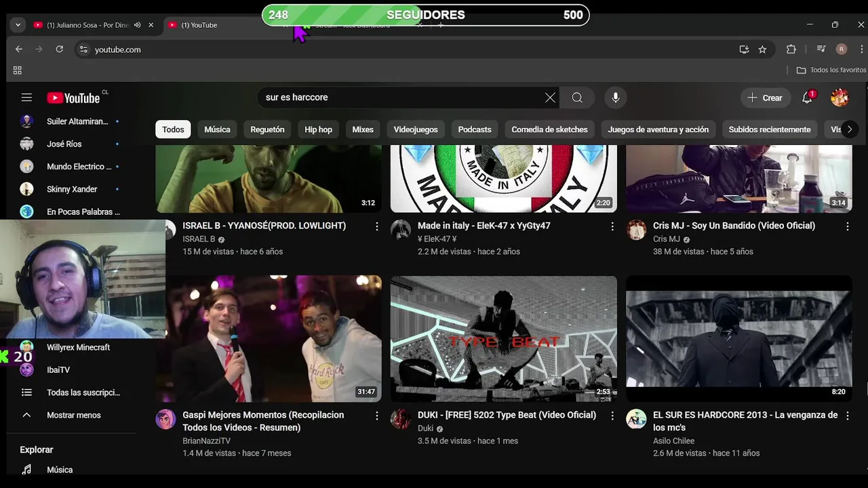
Task: Select the Mixes filter chip
Action: (363, 129)
